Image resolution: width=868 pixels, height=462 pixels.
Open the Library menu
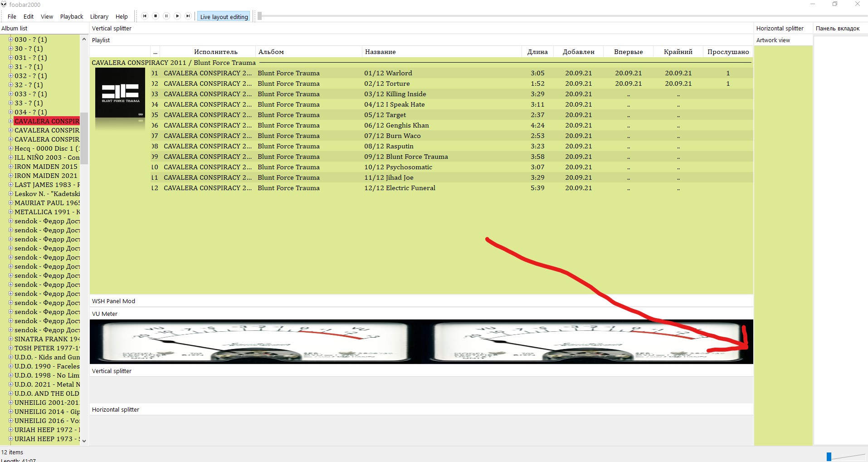pos(99,17)
